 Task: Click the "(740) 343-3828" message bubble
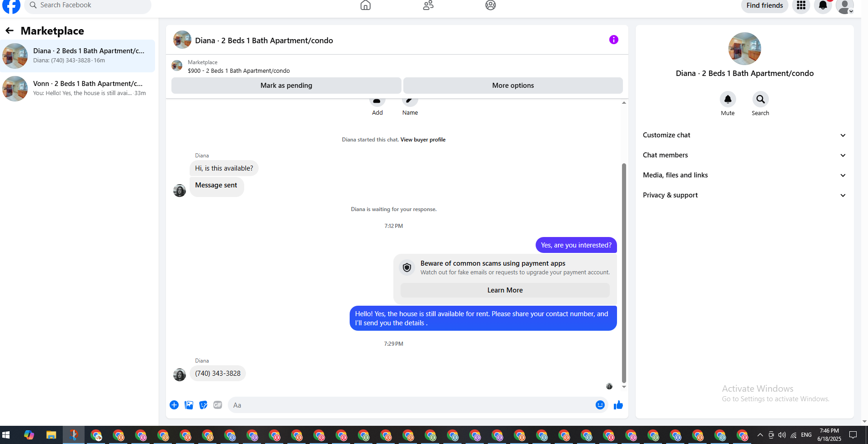point(218,373)
